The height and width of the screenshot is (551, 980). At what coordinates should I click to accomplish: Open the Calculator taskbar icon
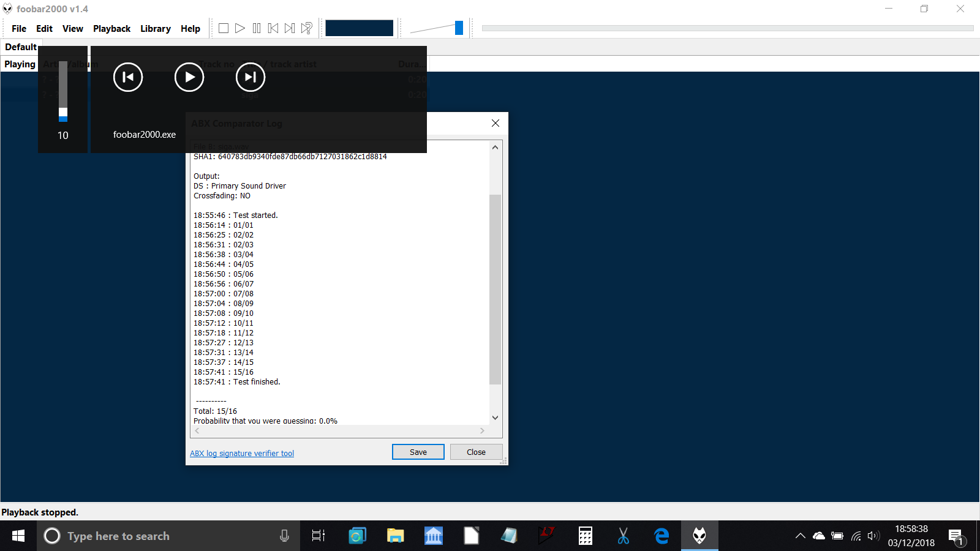pos(585,536)
